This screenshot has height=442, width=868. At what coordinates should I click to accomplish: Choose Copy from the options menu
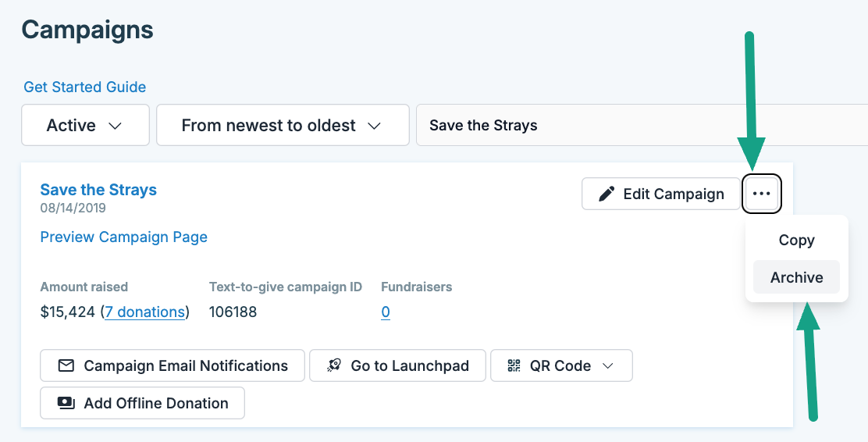[x=796, y=241]
